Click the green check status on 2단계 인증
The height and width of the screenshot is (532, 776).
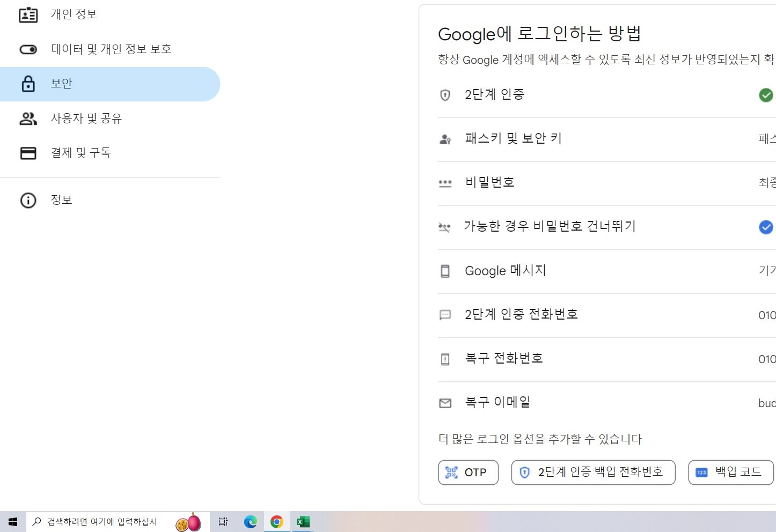click(766, 95)
